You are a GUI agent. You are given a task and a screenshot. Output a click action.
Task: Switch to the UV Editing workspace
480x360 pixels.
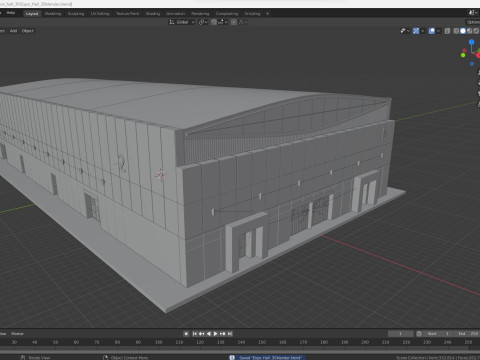[100, 14]
